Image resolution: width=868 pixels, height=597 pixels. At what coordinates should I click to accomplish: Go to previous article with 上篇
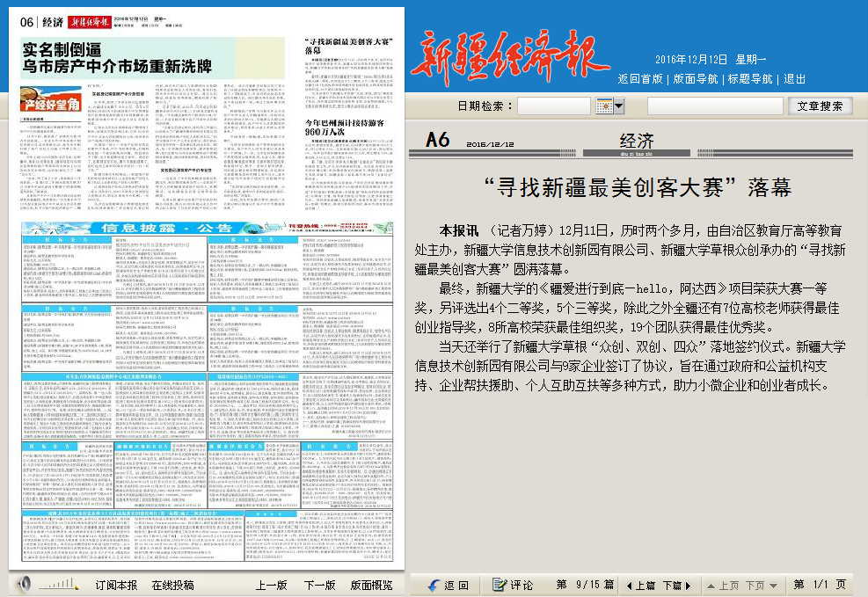(641, 586)
